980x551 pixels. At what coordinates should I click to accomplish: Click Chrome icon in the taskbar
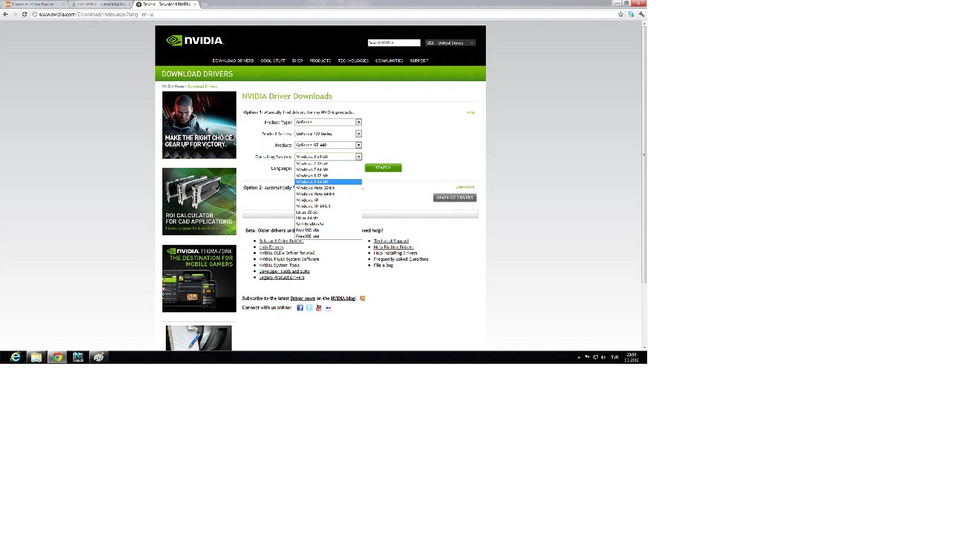[x=57, y=357]
